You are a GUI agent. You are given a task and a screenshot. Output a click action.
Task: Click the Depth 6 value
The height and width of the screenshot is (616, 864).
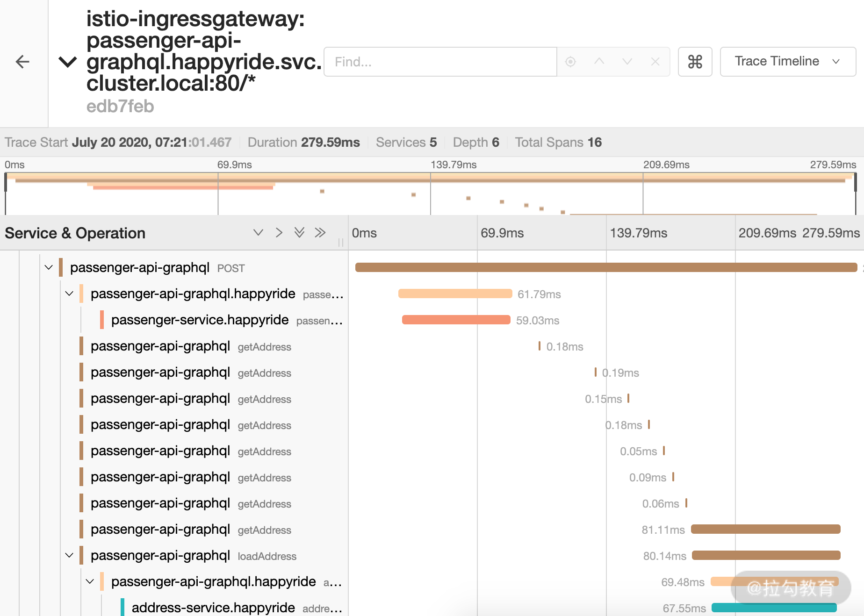pyautogui.click(x=496, y=142)
